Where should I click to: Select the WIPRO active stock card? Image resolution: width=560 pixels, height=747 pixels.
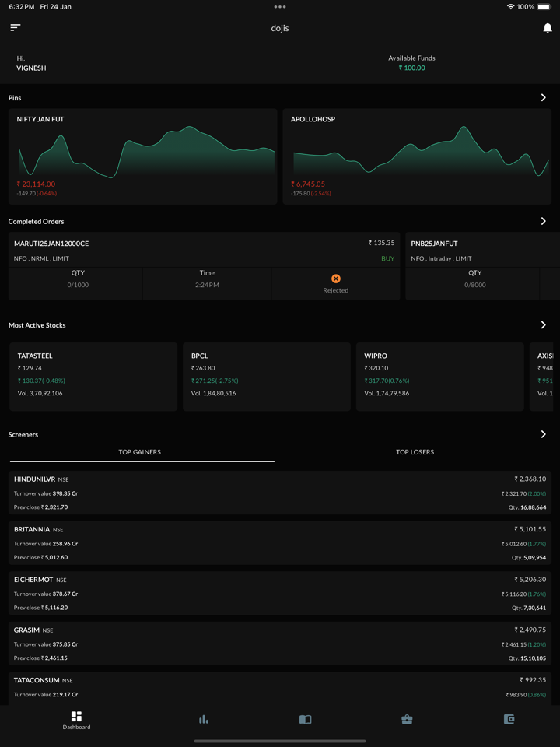pyautogui.click(x=439, y=377)
